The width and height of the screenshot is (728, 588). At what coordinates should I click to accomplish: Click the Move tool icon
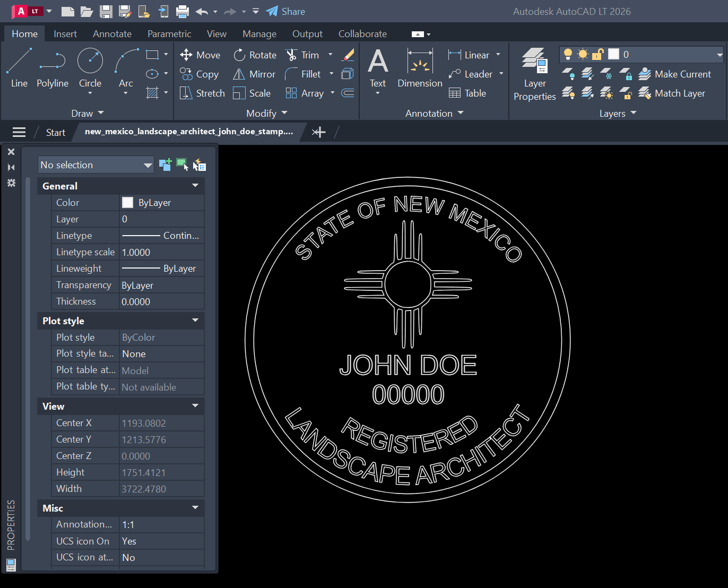tap(186, 55)
